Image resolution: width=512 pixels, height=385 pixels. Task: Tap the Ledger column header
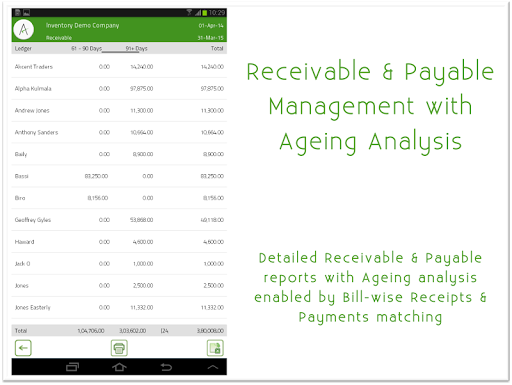[x=23, y=49]
